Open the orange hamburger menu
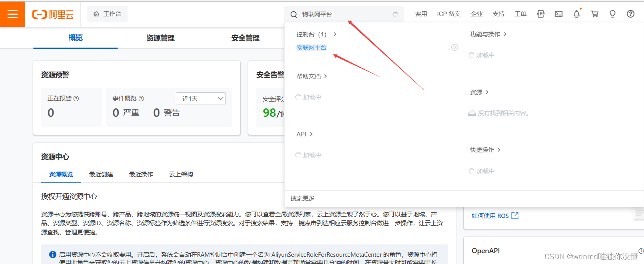 click(x=12, y=14)
